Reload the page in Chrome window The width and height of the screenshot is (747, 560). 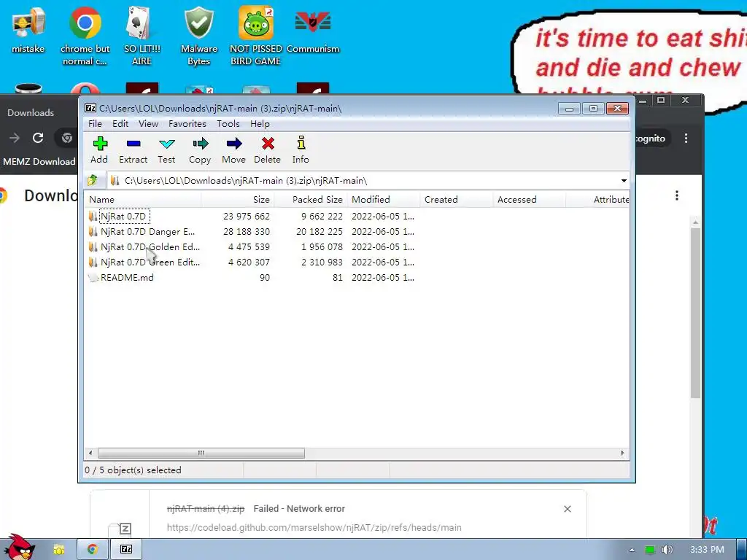(x=38, y=138)
